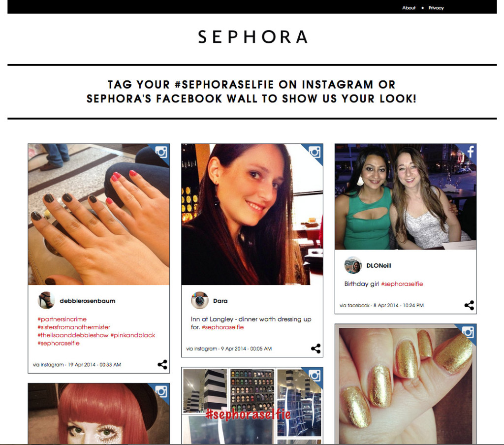Click share icon on DLONeill's post
504x445 pixels.
pyautogui.click(x=469, y=305)
